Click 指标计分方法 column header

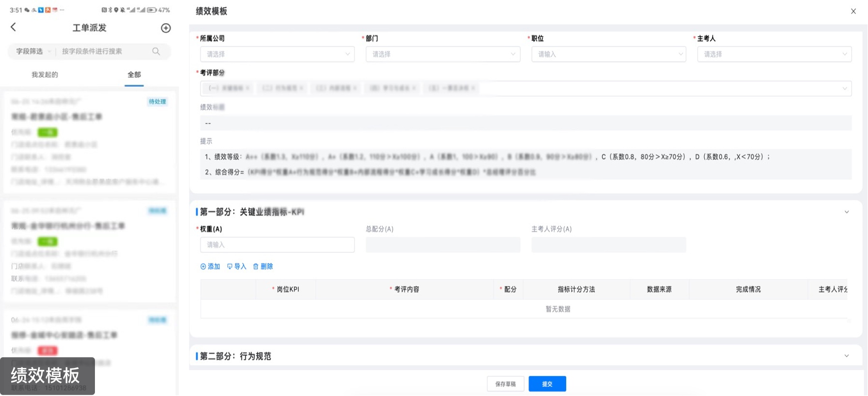tap(576, 289)
